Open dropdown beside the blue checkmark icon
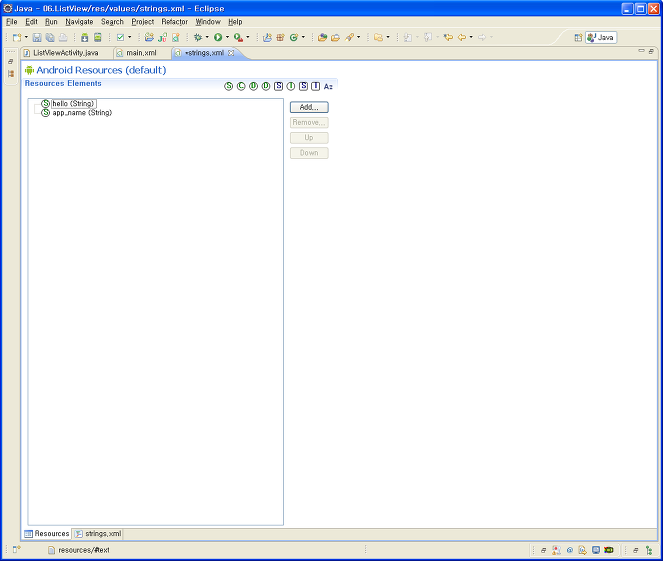This screenshot has width=663, height=561. pos(129,37)
